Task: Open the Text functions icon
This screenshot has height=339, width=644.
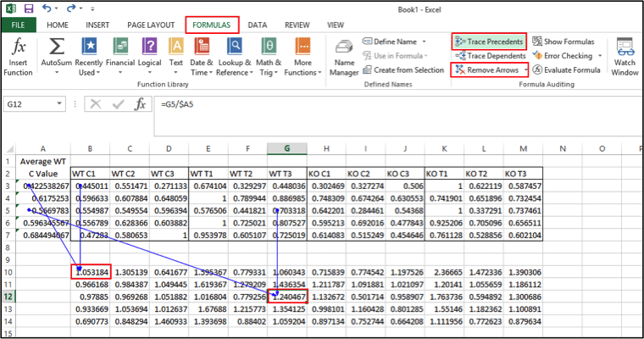Action: (176, 46)
